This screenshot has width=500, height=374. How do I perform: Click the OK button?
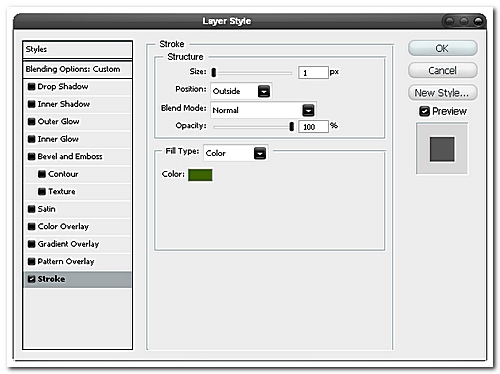443,48
